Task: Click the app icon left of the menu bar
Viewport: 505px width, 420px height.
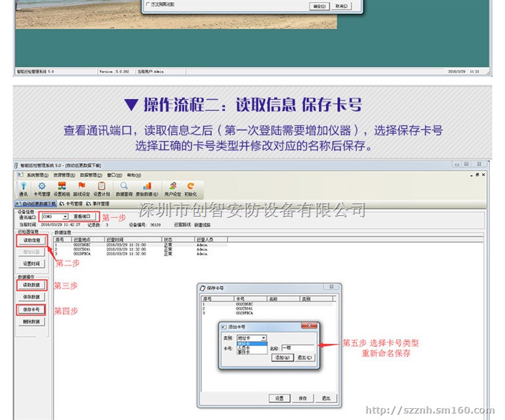Action: tap(20, 175)
